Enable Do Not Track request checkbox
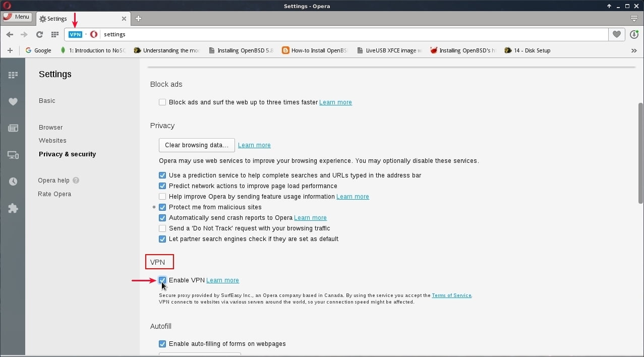The width and height of the screenshot is (644, 357). [162, 228]
